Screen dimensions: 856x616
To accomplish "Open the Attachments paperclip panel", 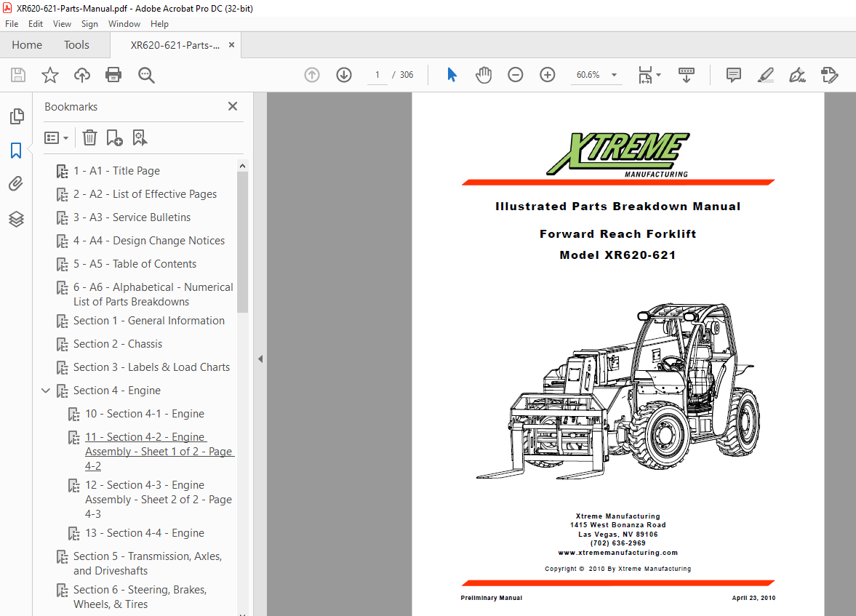I will coord(16,184).
